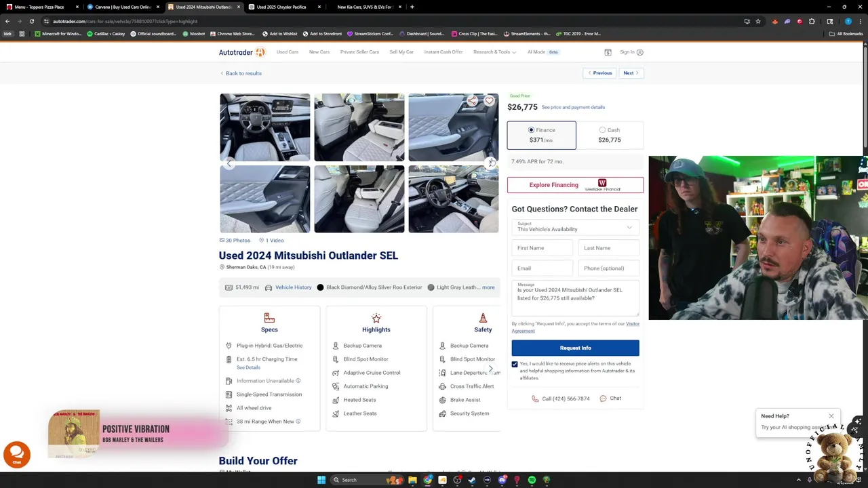868x488 pixels.
Task: Close the Need Help popup
Action: click(x=831, y=416)
